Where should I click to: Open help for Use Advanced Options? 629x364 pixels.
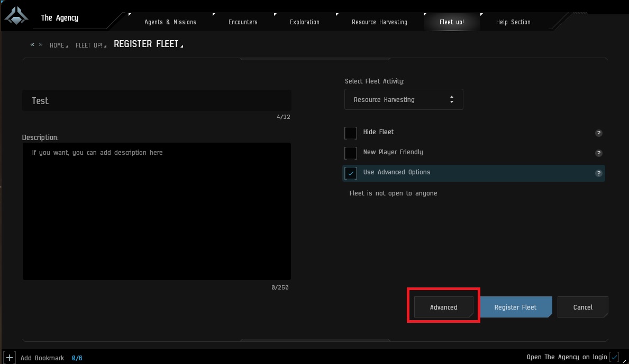(x=598, y=173)
